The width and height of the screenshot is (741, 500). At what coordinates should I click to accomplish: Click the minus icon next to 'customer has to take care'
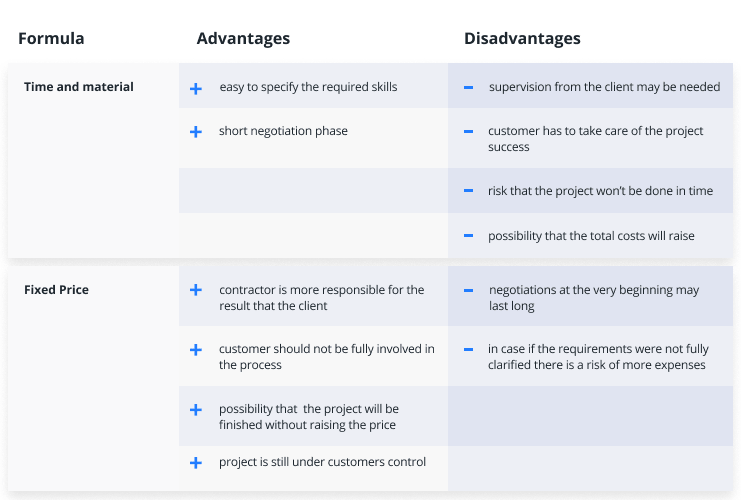point(468,131)
